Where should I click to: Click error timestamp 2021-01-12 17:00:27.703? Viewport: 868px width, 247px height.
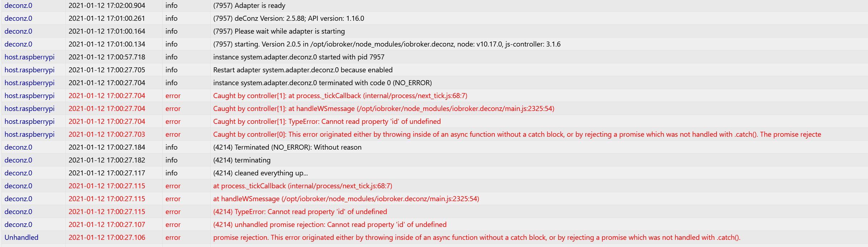pos(107,134)
